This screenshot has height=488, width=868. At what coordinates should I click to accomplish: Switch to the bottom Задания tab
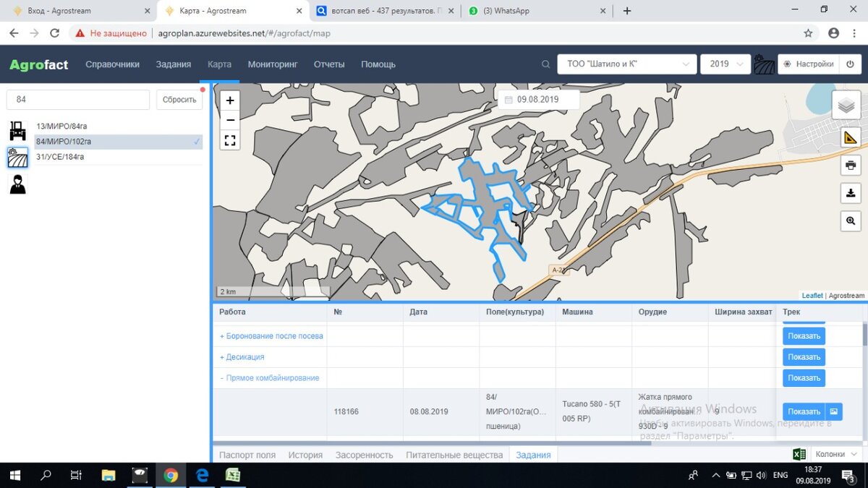(533, 455)
